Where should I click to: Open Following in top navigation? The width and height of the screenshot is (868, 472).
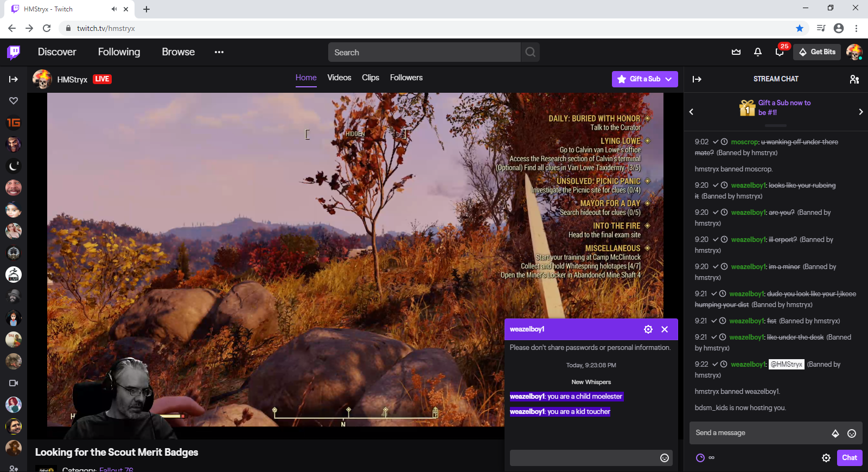[119, 52]
